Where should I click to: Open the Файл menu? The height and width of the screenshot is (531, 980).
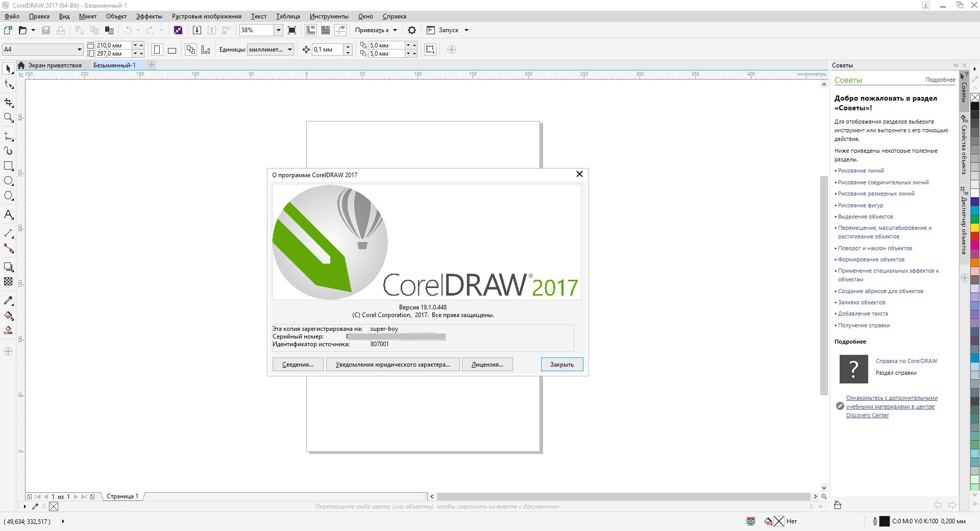coord(12,16)
